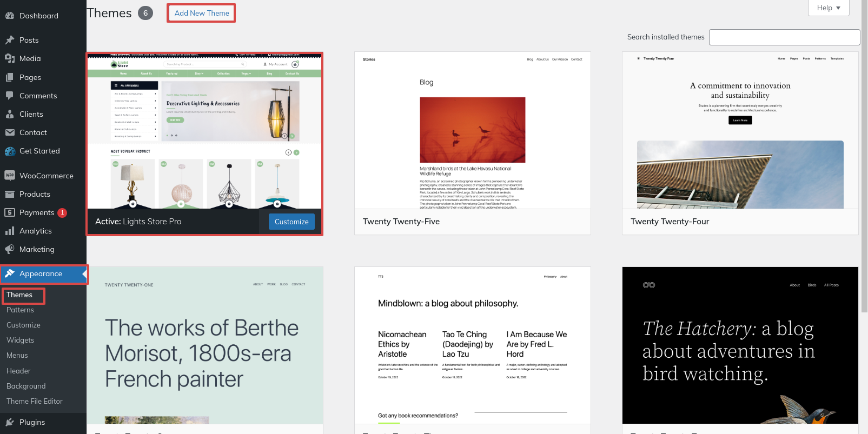
Task: Click Add New Theme button
Action: 202,13
